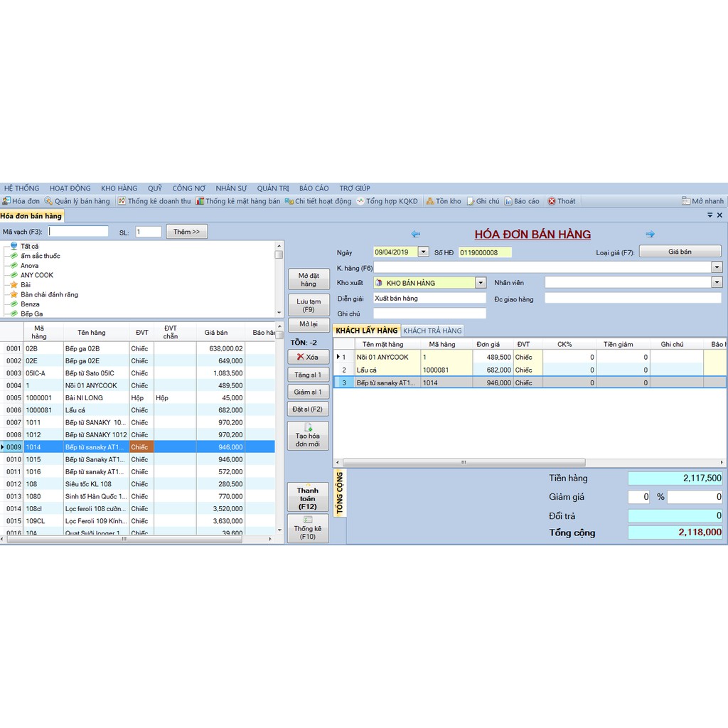Expand the Ngày date picker dropdown
This screenshot has height=728, width=728.
[x=424, y=252]
